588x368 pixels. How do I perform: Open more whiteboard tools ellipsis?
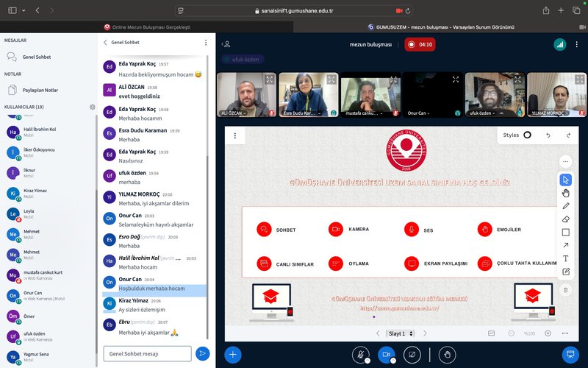[x=565, y=161]
